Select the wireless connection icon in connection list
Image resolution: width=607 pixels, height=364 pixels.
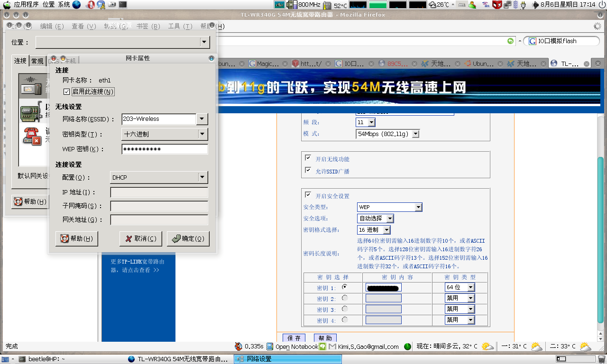click(32, 86)
